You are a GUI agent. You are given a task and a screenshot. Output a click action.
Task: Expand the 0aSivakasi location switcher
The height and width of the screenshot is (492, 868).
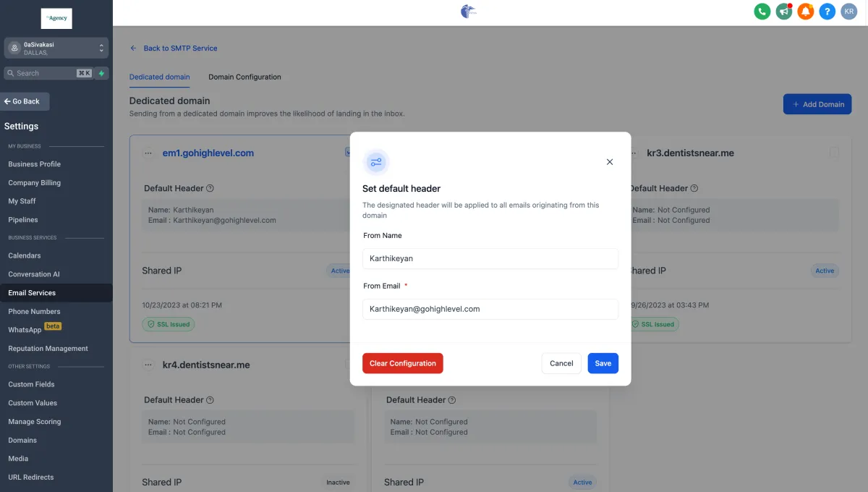tap(56, 48)
